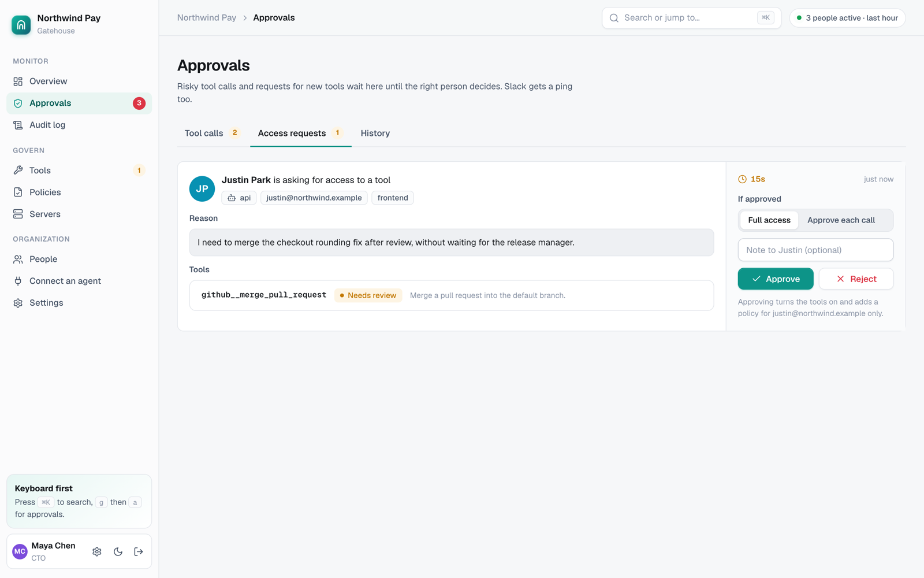The height and width of the screenshot is (578, 924).
Task: Open Settings in the sidebar navigation
Action: coord(79,303)
